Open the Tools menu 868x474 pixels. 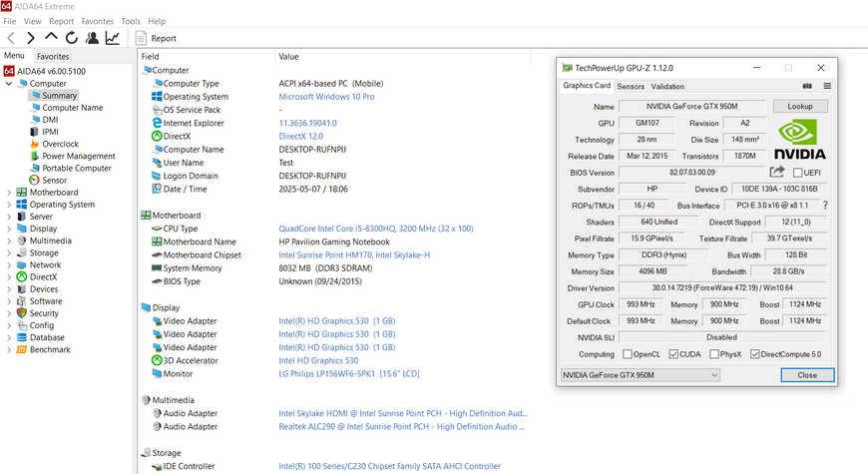(131, 21)
